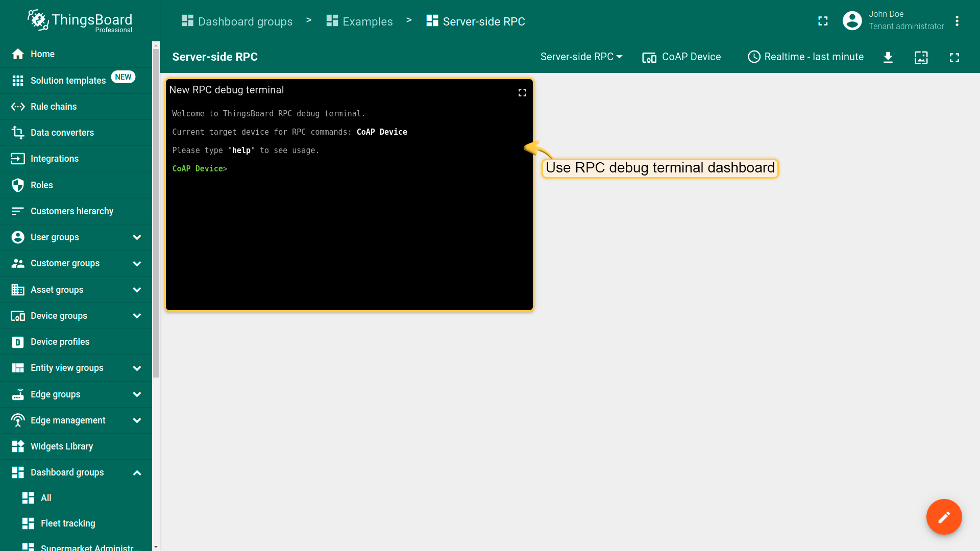Click the export dashboard download icon

click(888, 57)
